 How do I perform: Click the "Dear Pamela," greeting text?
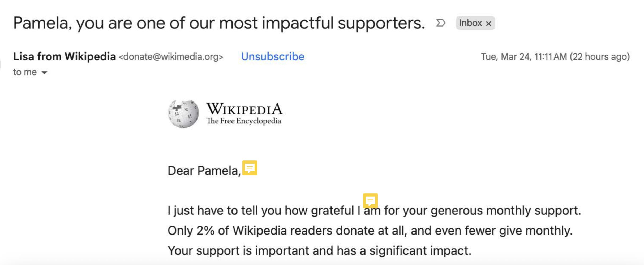coord(204,171)
